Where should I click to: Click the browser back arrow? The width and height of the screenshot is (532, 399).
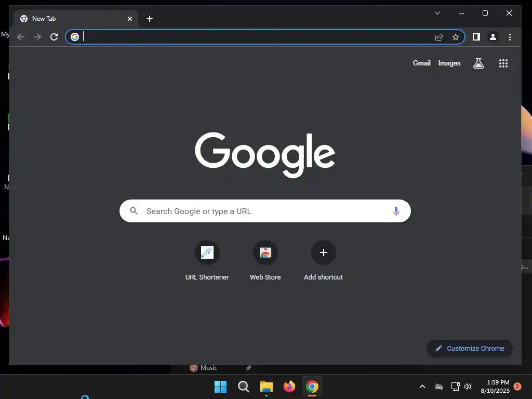[x=21, y=37]
